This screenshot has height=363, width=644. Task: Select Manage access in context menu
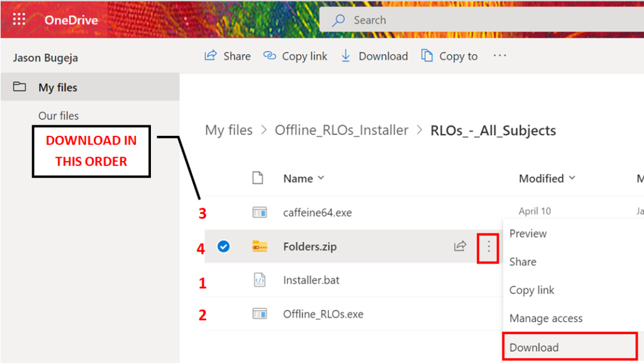tap(545, 318)
